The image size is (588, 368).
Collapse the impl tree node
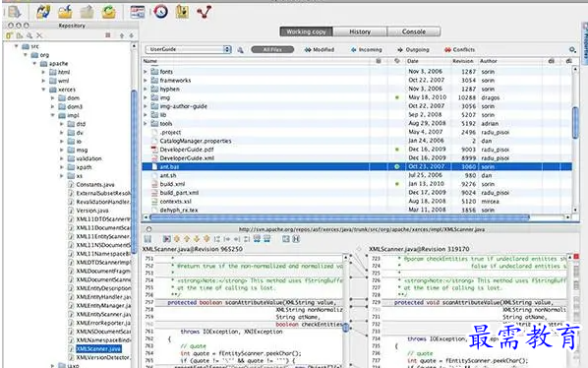coord(52,115)
